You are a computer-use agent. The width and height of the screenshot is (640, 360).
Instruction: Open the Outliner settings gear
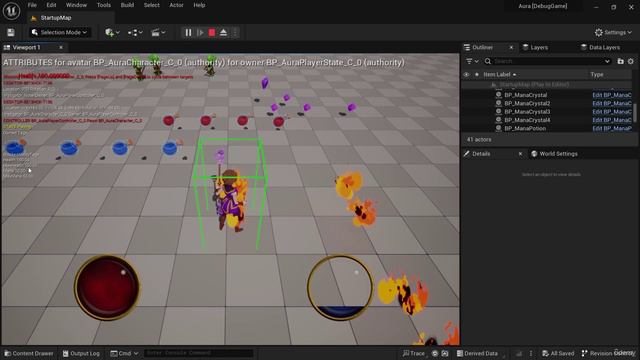click(x=631, y=61)
